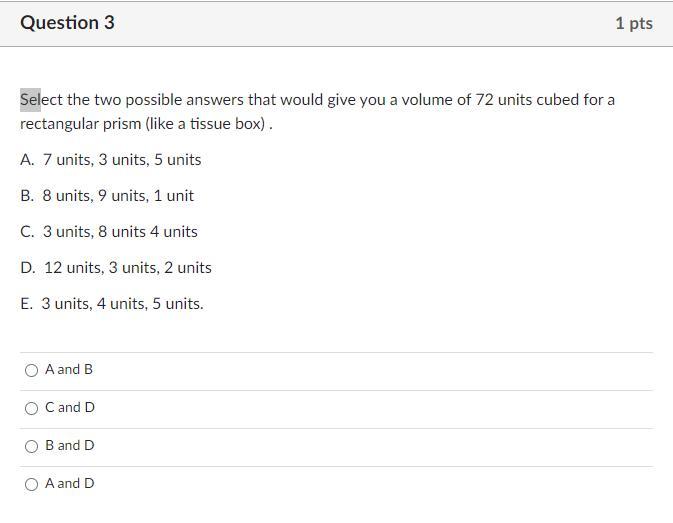
Task: Click the highlighted 'Sel' text in question
Action: (x=30, y=100)
